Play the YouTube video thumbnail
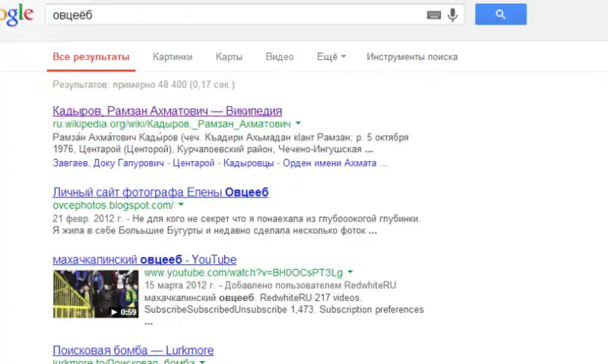This screenshot has height=364, width=608. 95,294
